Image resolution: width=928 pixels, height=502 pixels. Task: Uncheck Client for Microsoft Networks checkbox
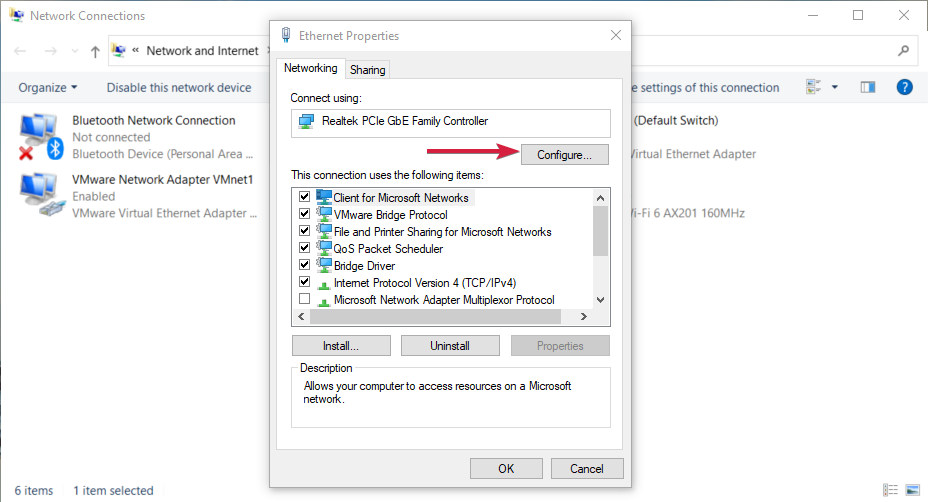[x=304, y=197]
